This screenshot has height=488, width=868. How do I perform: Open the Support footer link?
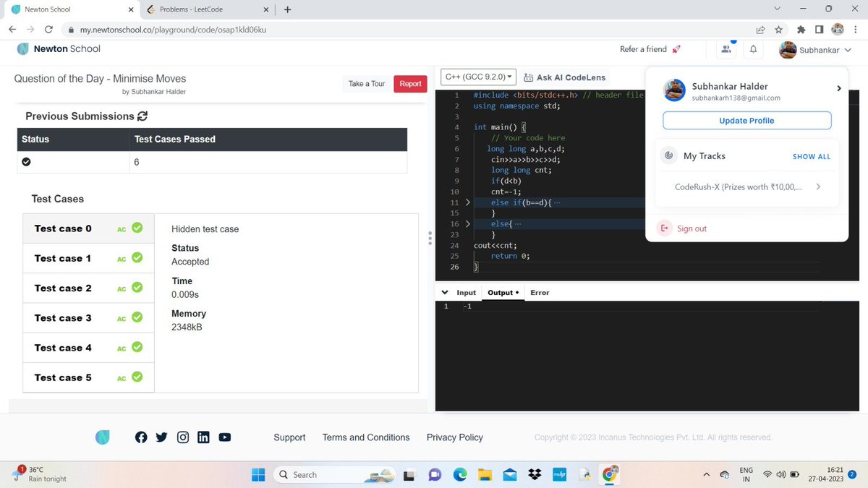tap(289, 437)
